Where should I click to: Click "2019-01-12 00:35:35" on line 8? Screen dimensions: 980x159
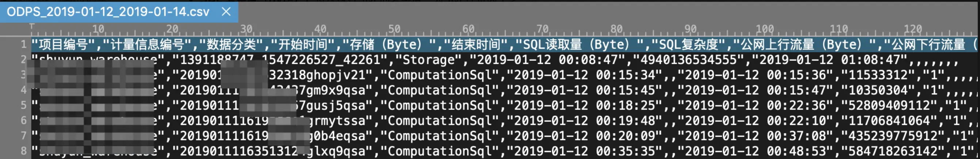(585, 151)
